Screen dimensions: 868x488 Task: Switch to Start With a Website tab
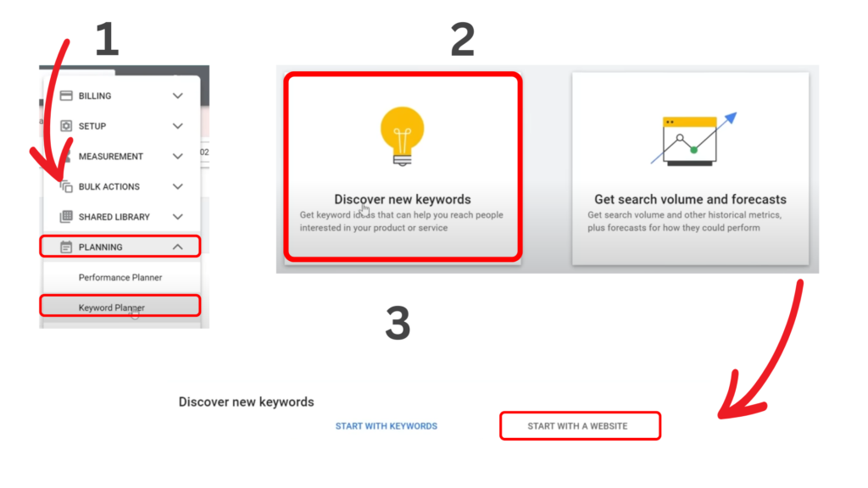[x=578, y=426]
